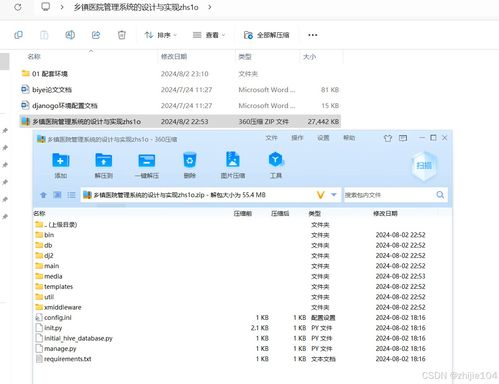Viewport: 499px width, 384px height.
Task: Click the skin (shirt) icon in 360压缩 title bar
Action: pyautogui.click(x=388, y=138)
